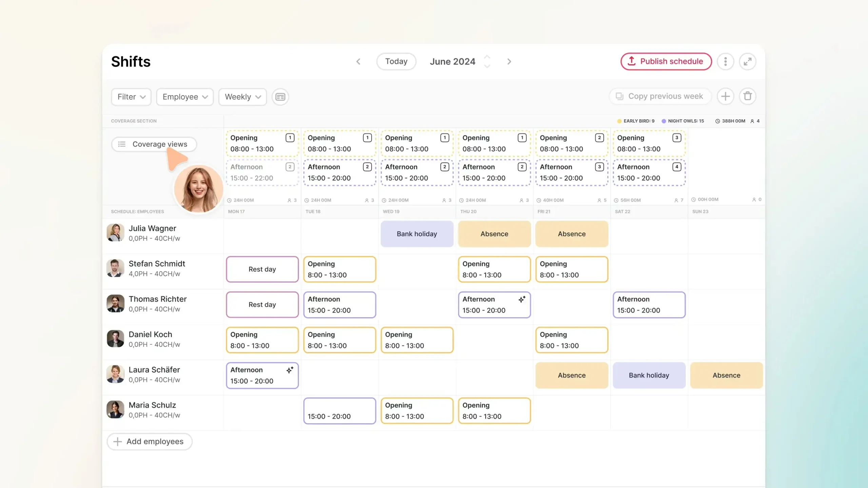Expand schedule to fullscreen
The height and width of the screenshot is (488, 868).
[x=747, y=61]
